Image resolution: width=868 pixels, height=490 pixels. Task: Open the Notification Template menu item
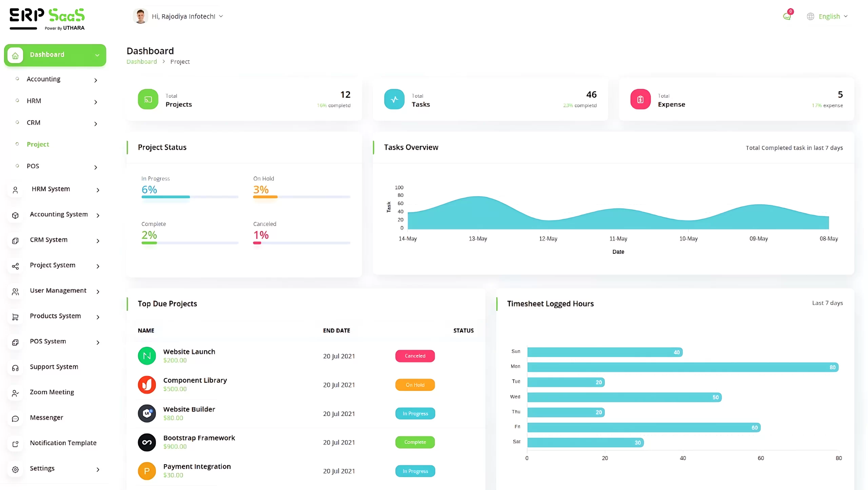point(63,443)
